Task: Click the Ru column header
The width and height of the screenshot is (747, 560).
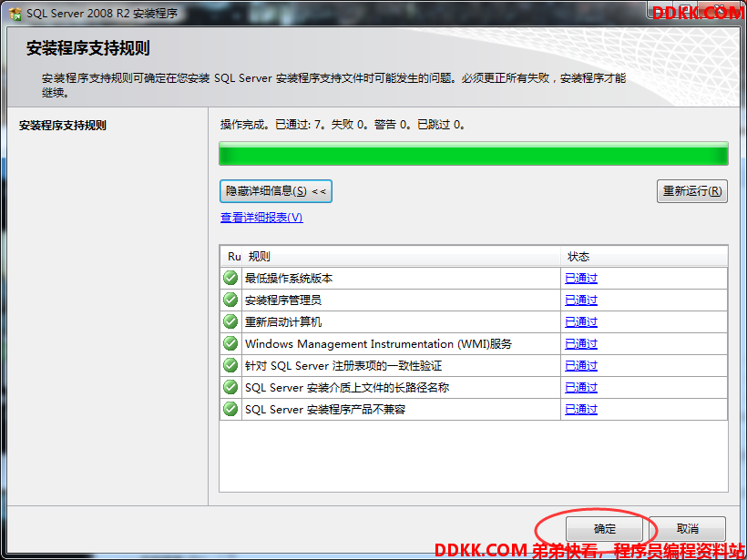Action: tap(231, 257)
